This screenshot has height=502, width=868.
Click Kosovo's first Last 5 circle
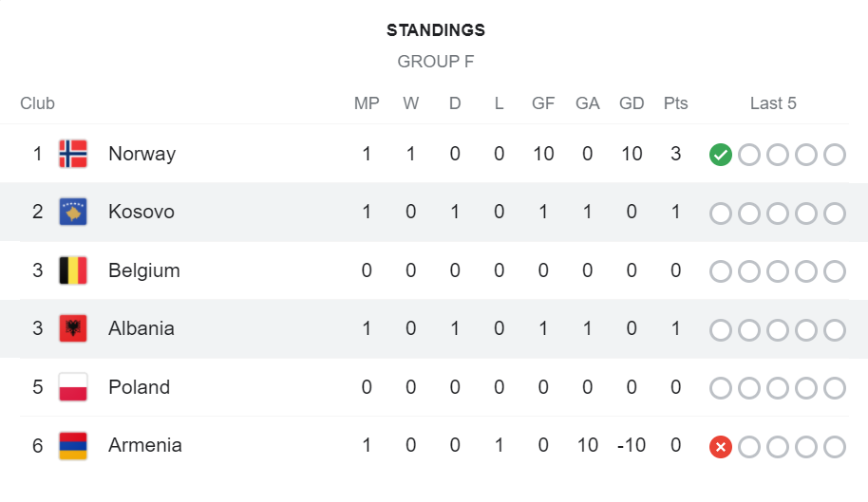click(x=721, y=213)
